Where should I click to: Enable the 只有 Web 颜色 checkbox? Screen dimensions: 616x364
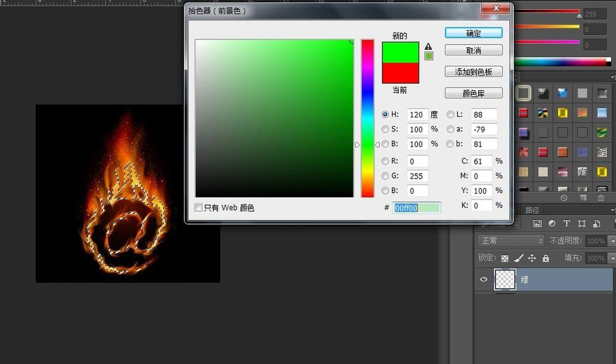pyautogui.click(x=198, y=208)
